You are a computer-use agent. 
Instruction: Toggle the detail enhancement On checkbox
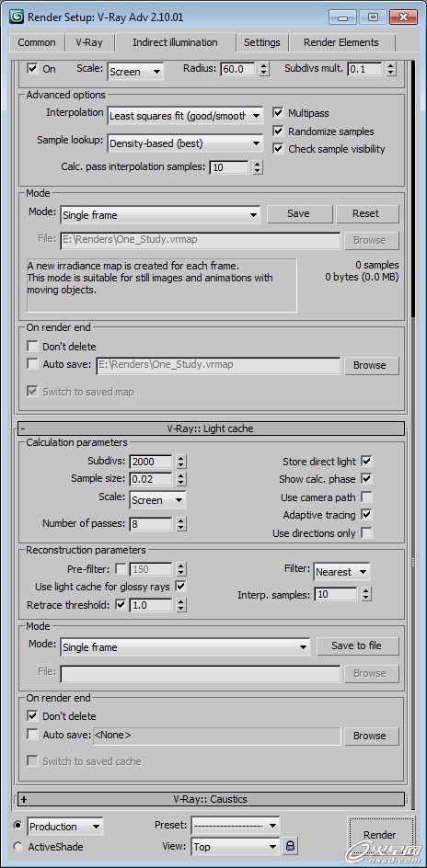tap(32, 69)
